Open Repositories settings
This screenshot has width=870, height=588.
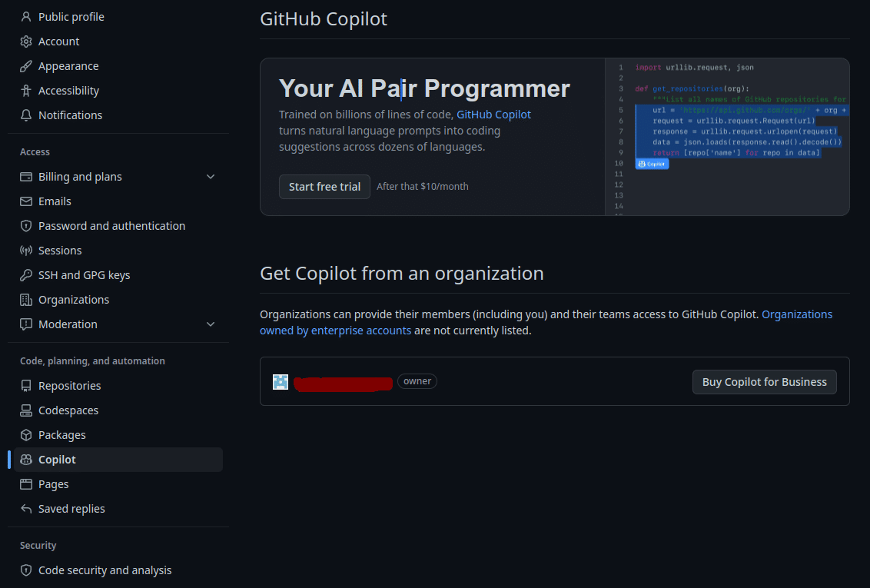click(x=118, y=386)
